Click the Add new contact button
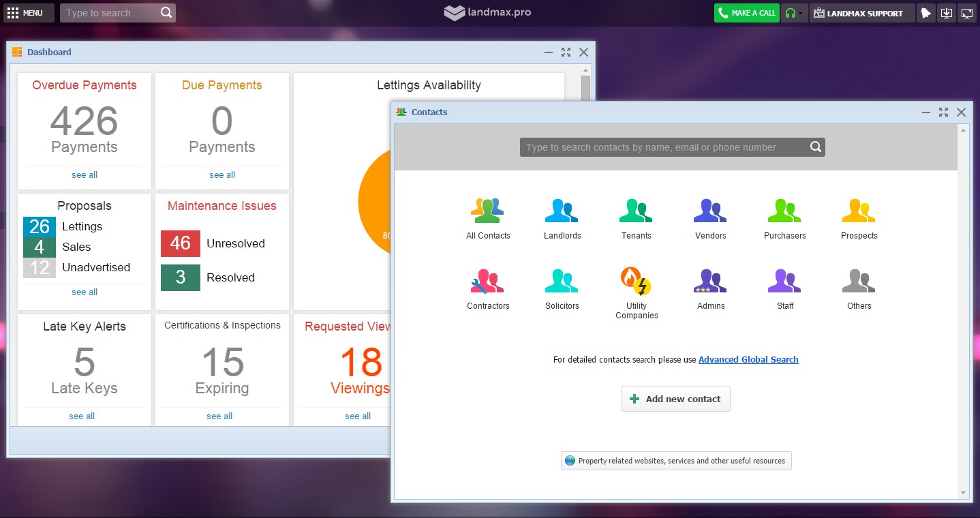 675,399
